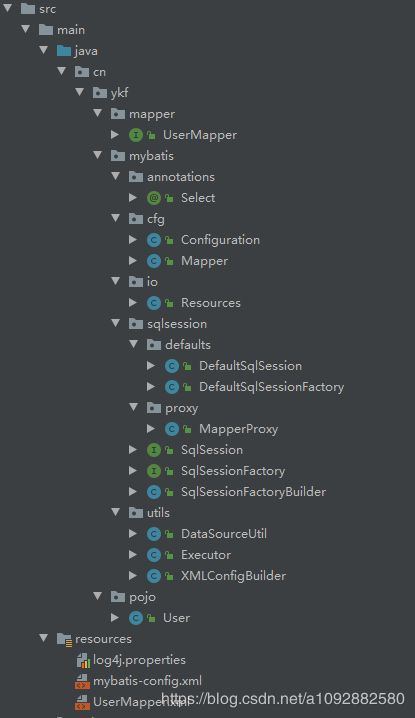Expand the Executor class arrow

click(133, 555)
